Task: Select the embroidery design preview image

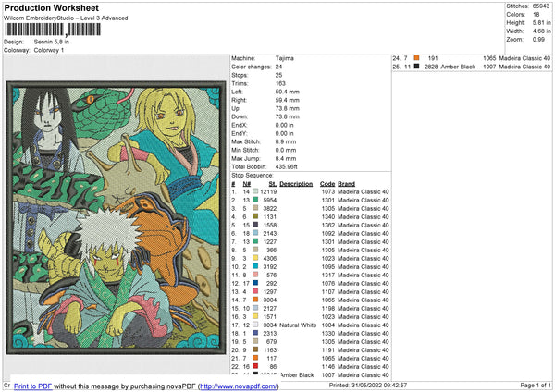Action: 116,217
